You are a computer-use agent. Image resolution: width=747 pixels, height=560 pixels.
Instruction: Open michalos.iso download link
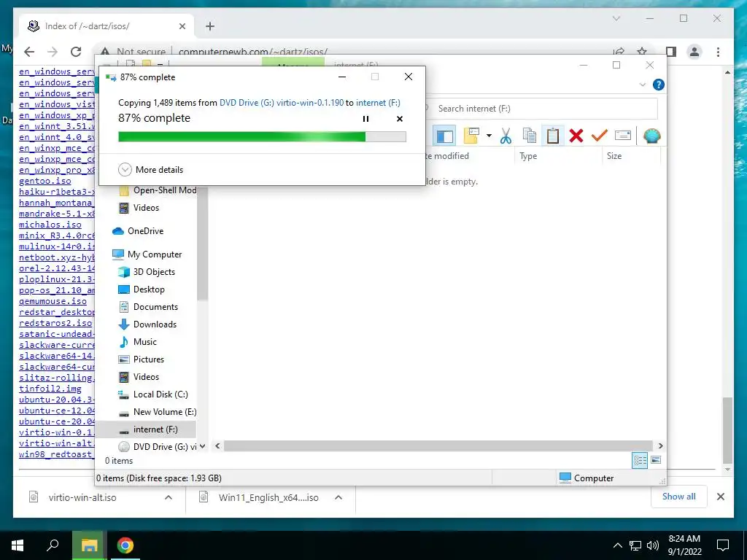(x=50, y=225)
